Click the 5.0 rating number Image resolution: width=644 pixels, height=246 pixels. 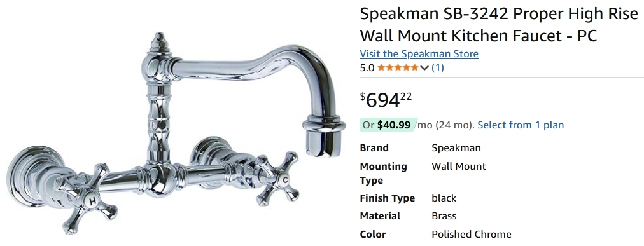tap(367, 67)
